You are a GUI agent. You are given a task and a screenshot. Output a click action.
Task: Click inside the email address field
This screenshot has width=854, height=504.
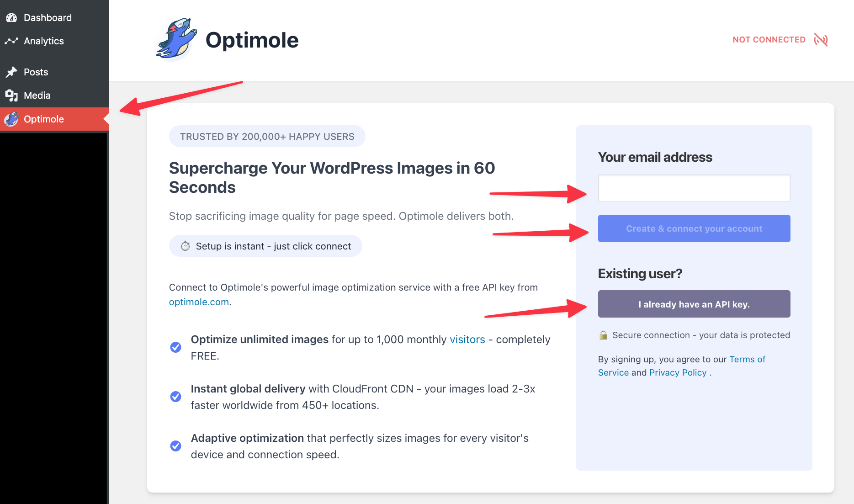point(694,188)
